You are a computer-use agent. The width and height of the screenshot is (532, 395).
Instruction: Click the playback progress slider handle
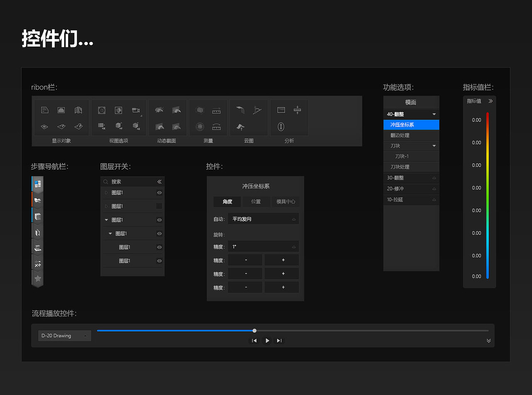click(254, 331)
